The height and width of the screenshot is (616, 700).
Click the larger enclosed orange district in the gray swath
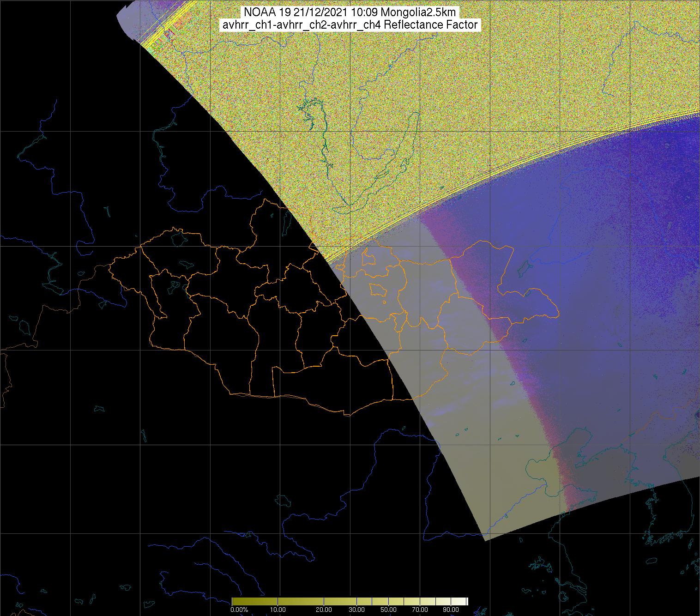tap(378, 290)
